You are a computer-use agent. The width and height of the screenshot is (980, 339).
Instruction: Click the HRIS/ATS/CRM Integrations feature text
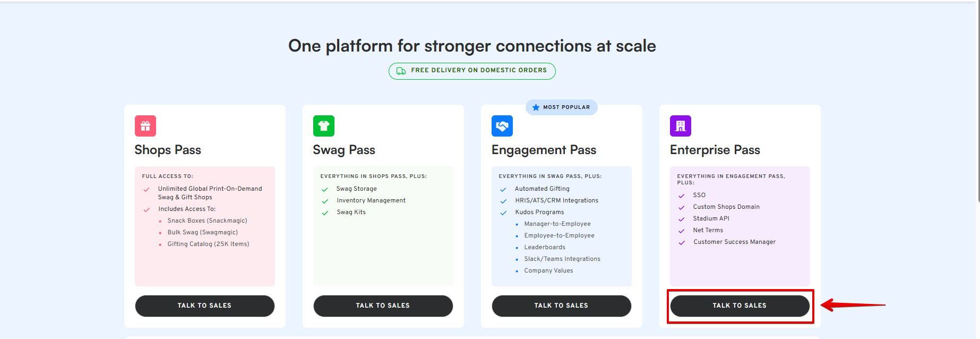point(556,200)
